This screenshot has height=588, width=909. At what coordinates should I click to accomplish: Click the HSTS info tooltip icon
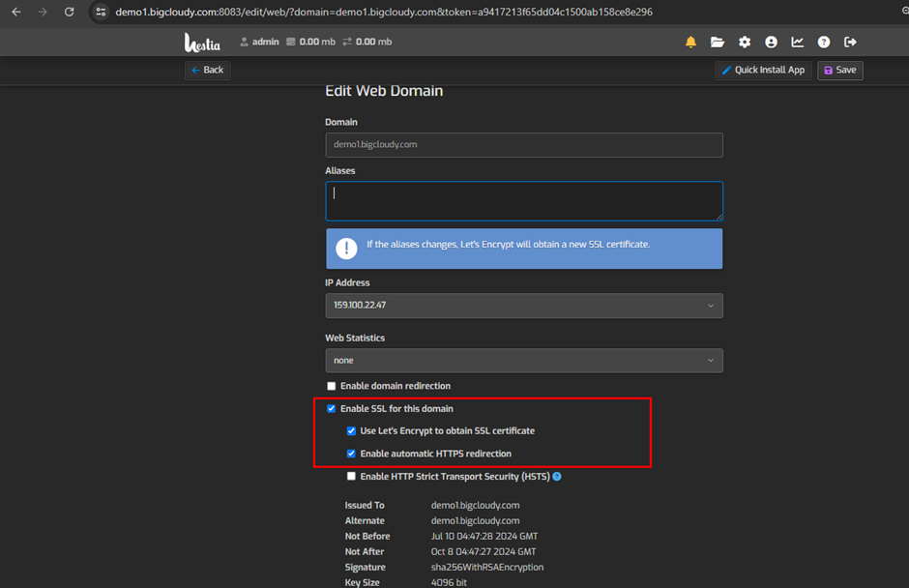(x=556, y=476)
